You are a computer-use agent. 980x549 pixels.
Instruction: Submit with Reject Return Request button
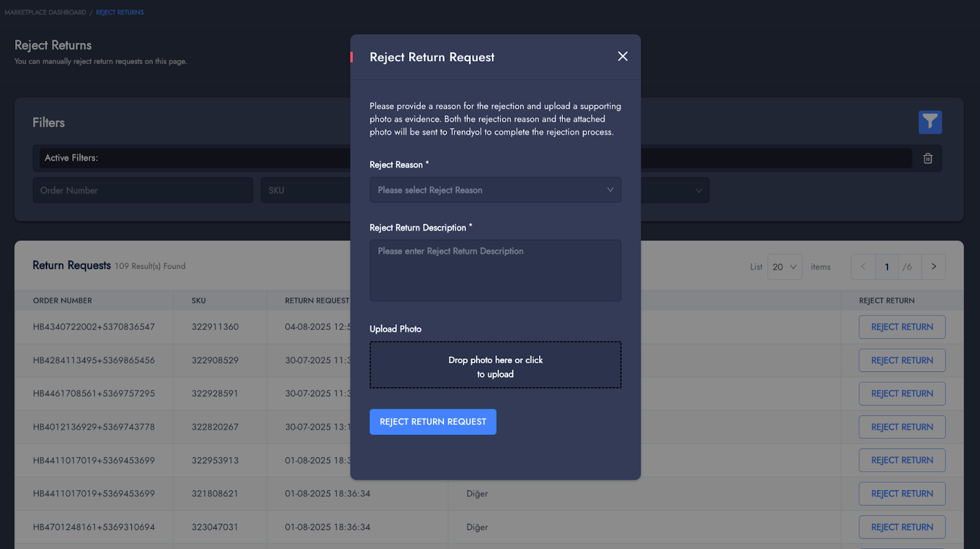pos(432,422)
